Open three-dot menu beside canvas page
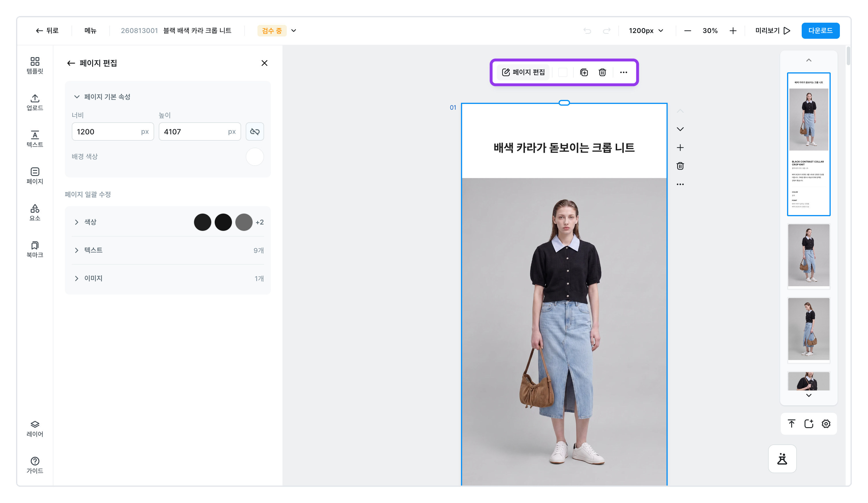The width and height of the screenshot is (868, 503). point(680,184)
